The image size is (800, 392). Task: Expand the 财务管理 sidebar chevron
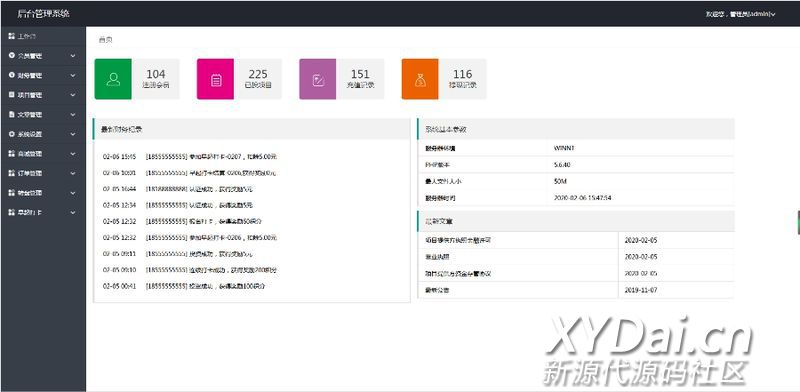(73, 75)
